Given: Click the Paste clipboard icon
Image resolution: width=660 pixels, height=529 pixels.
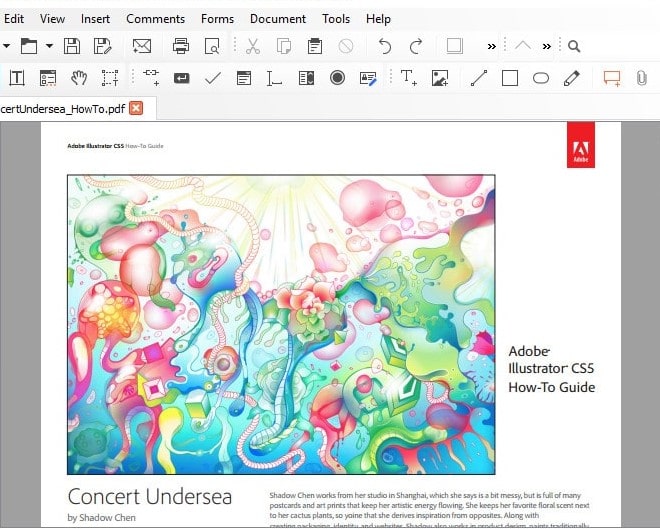Looking at the screenshot, I should (314, 46).
